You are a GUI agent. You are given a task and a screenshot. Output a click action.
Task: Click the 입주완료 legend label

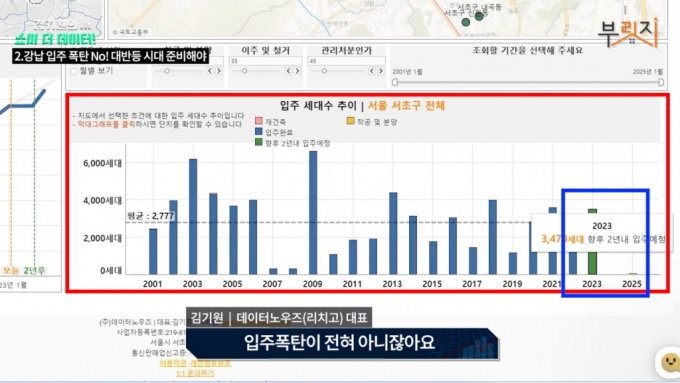[279, 132]
